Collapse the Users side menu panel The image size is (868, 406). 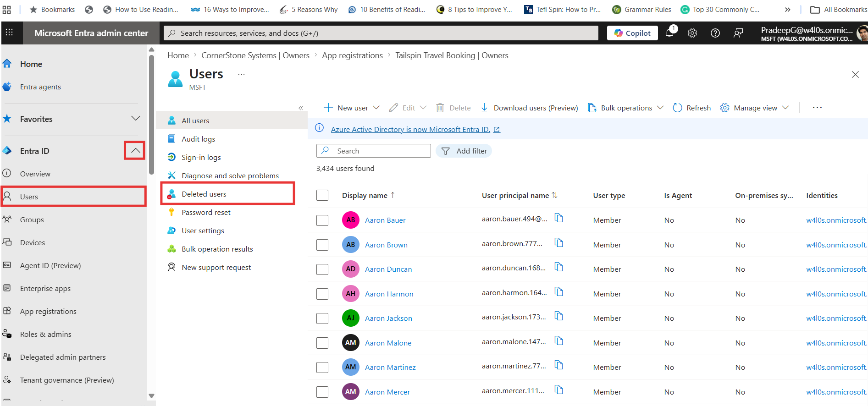[301, 108]
